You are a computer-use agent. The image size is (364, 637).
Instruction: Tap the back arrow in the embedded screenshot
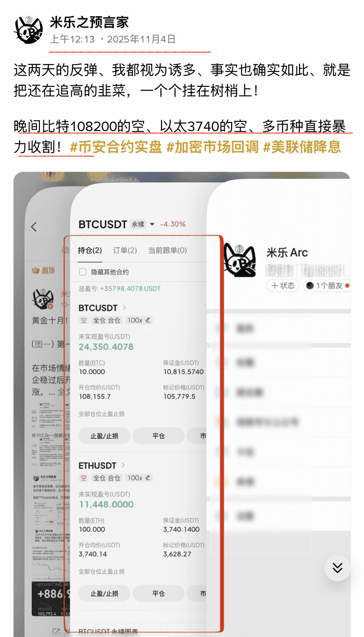tap(34, 227)
